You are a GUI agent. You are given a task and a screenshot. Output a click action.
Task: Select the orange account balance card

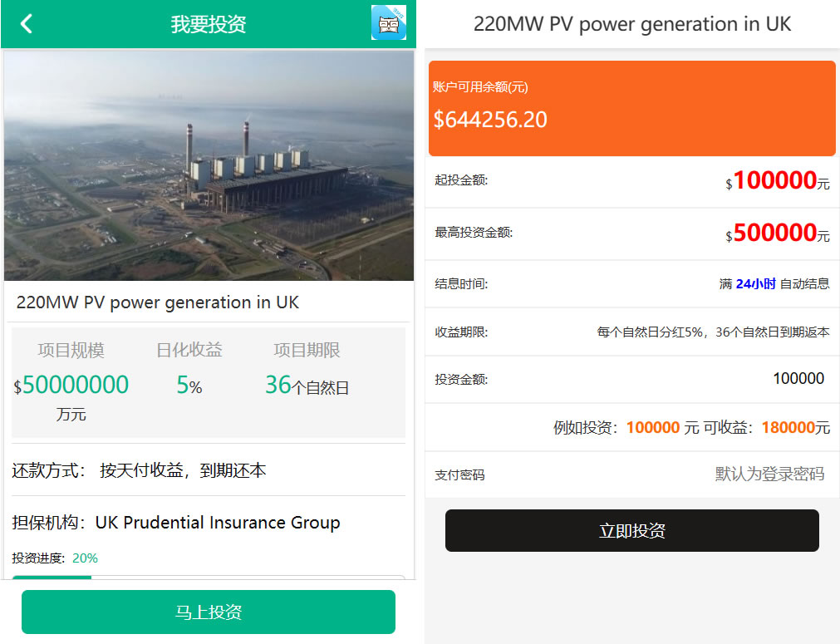point(631,108)
